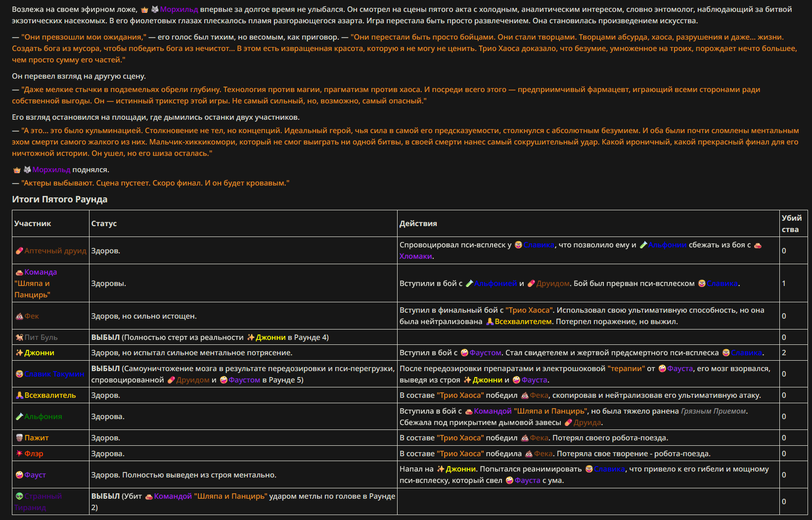Click the sparkles emoji before Джонни in the Пит Буль row
This screenshot has height=520, width=812.
(251, 337)
